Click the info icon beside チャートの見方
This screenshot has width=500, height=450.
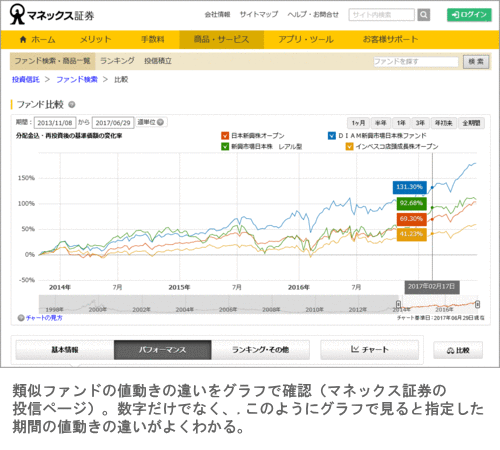[21, 318]
